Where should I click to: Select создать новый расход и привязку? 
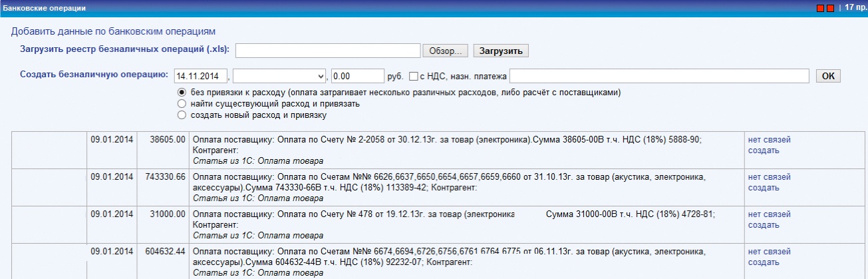pos(181,115)
